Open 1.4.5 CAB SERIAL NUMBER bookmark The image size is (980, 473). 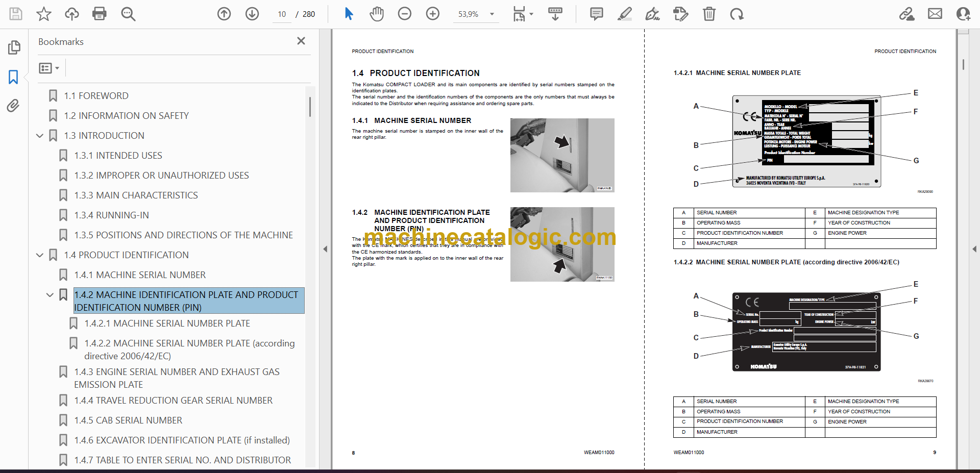pyautogui.click(x=128, y=420)
